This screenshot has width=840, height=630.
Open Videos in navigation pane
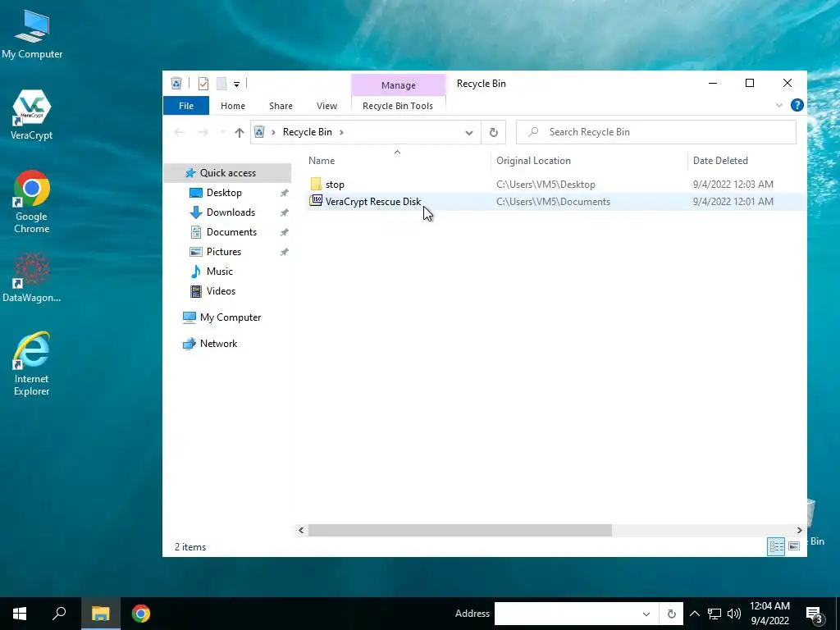coord(221,291)
